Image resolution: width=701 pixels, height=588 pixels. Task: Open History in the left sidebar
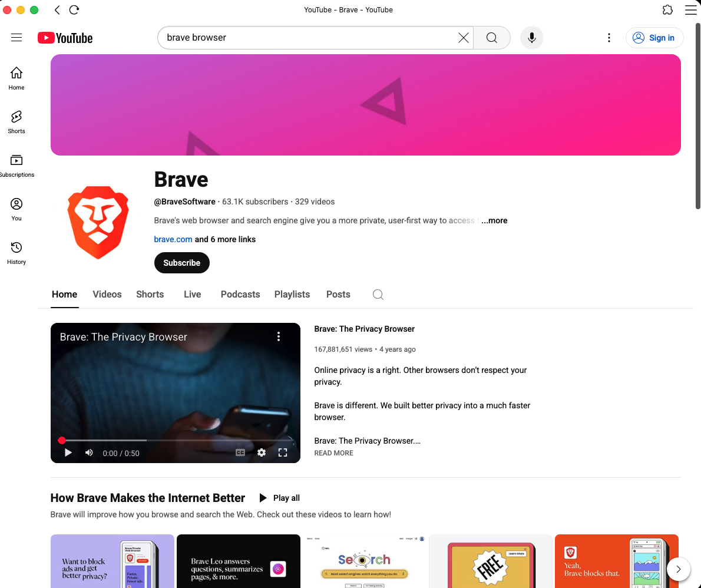[16, 253]
